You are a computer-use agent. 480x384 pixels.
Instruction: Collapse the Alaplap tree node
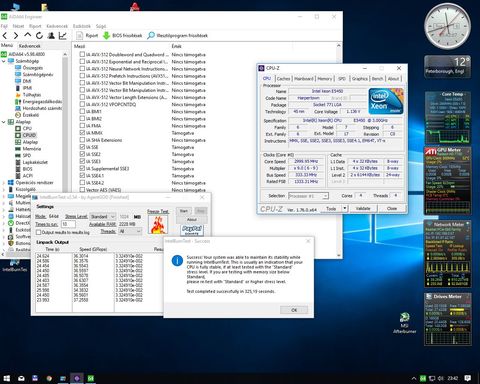point(4,122)
